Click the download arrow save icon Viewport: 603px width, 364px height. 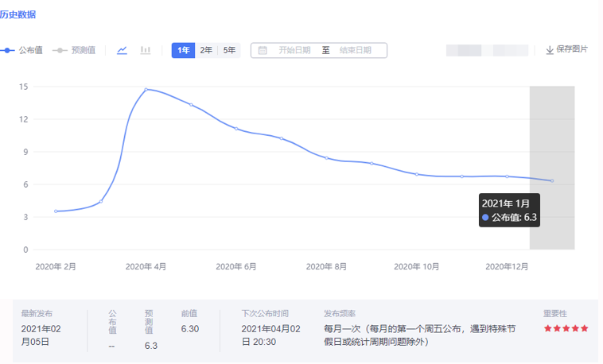(x=550, y=50)
